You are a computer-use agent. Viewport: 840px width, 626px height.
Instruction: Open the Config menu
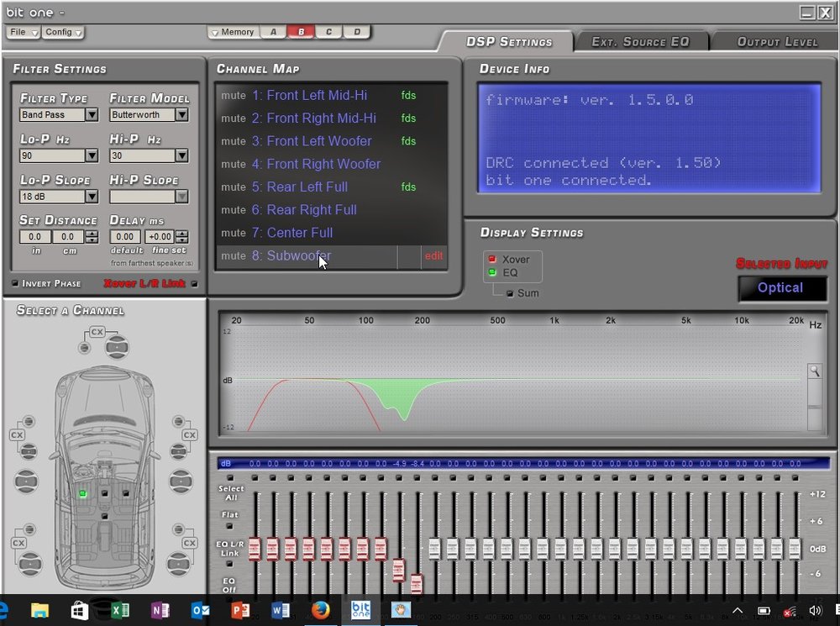click(63, 32)
